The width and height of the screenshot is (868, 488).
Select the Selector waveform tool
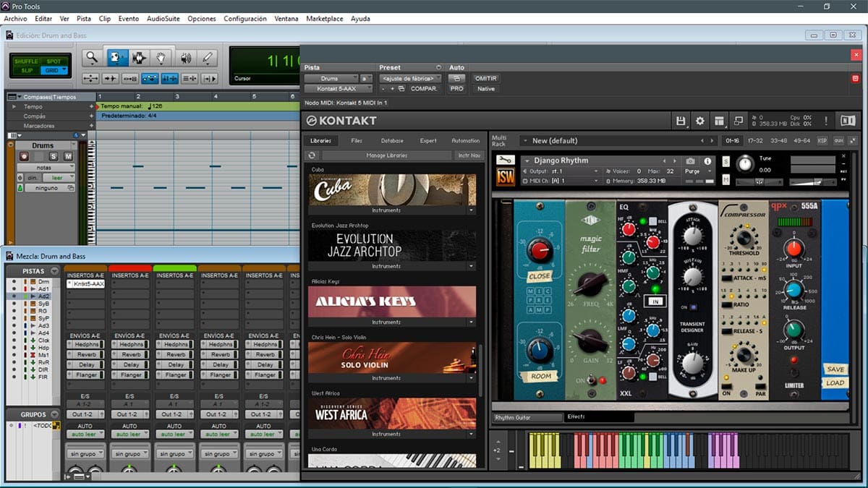coord(139,58)
